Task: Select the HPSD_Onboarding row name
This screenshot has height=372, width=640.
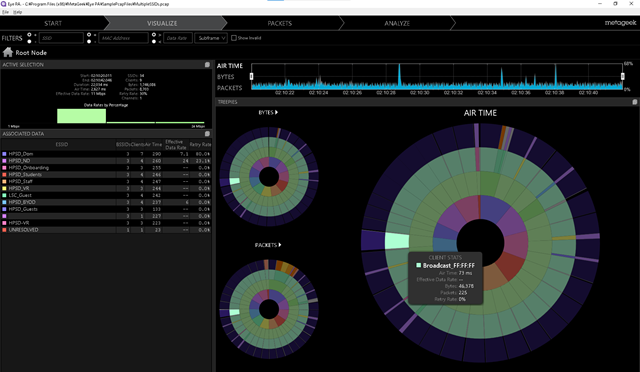Action: coord(29,168)
